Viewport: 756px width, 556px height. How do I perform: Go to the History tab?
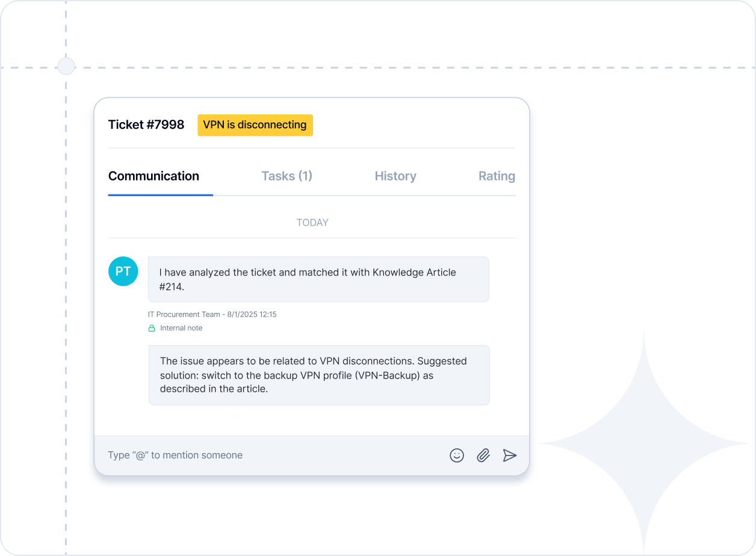[395, 176]
